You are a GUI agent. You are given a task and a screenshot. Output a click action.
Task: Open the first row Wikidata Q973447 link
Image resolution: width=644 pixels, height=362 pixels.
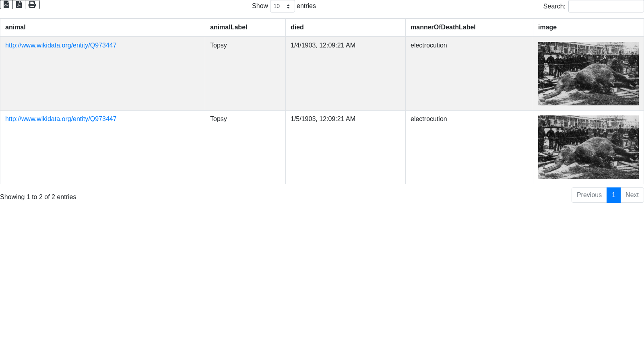tap(61, 45)
